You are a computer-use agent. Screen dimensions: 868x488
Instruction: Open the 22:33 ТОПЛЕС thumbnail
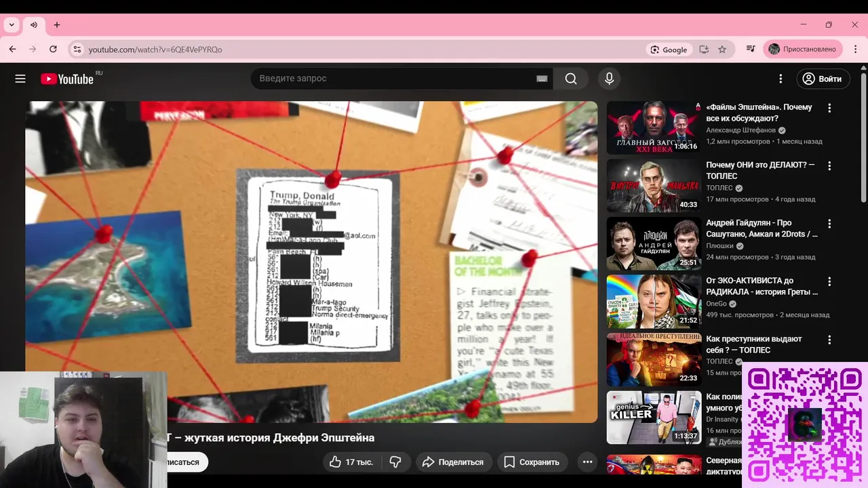[x=654, y=359]
